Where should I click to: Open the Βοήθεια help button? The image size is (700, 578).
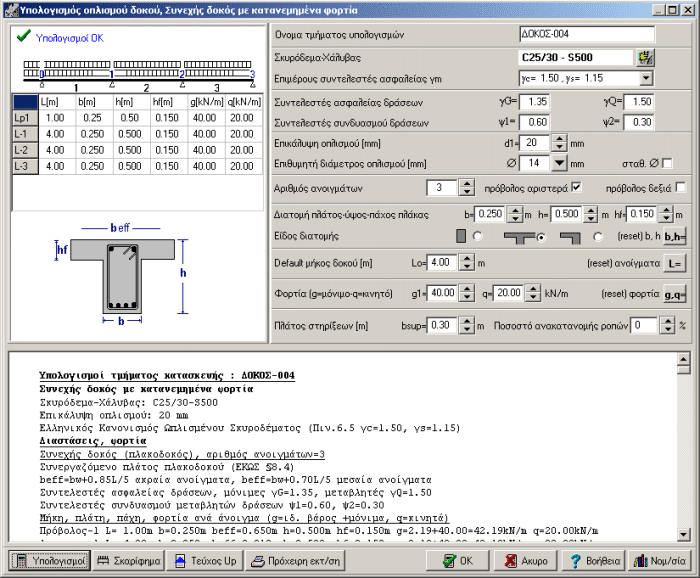point(591,561)
